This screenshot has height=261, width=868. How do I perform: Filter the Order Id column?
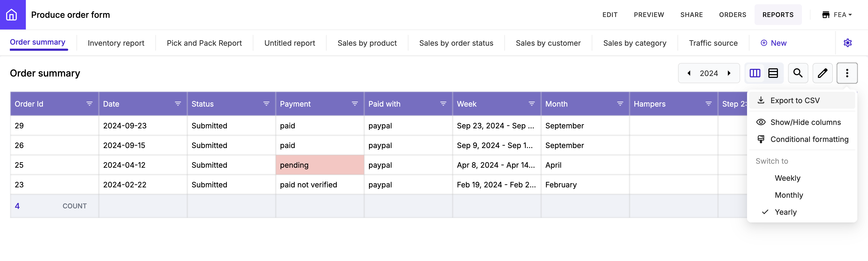pos(89,104)
